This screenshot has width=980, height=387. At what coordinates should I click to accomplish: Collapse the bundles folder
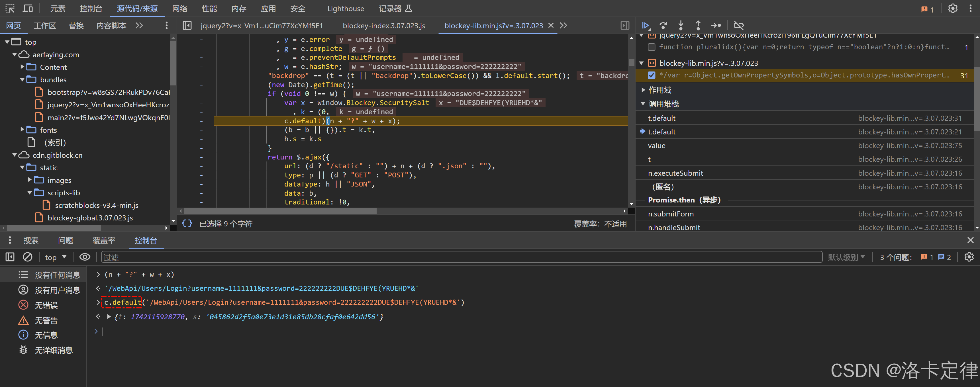click(x=23, y=80)
